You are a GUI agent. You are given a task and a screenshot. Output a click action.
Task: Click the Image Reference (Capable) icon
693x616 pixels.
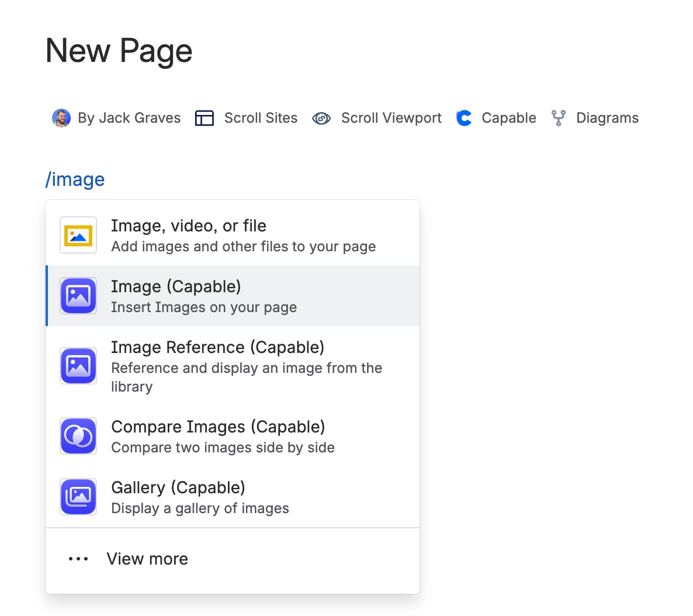click(x=78, y=366)
